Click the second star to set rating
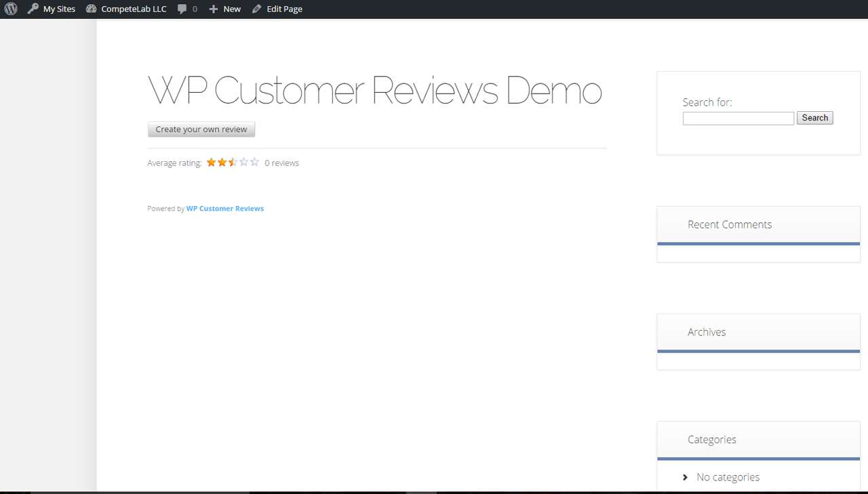This screenshot has width=868, height=494. (x=222, y=162)
